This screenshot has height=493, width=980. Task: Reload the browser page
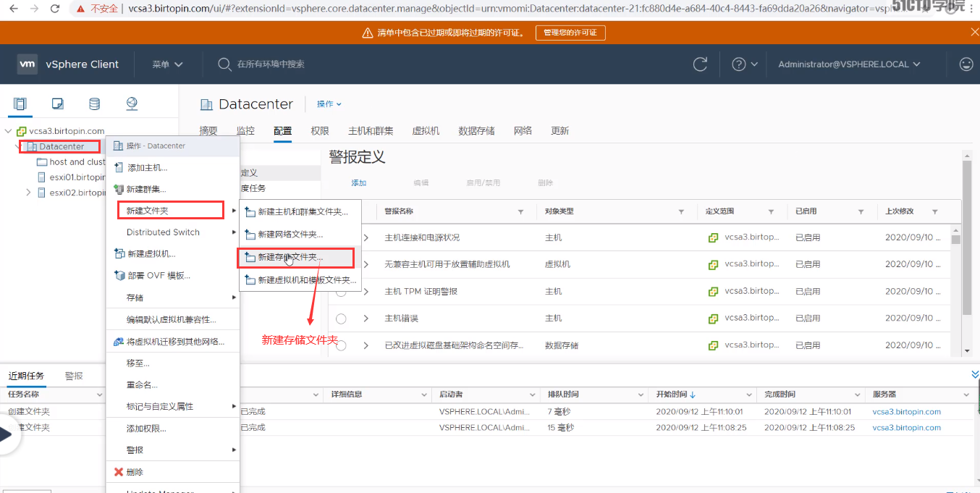pyautogui.click(x=55, y=9)
